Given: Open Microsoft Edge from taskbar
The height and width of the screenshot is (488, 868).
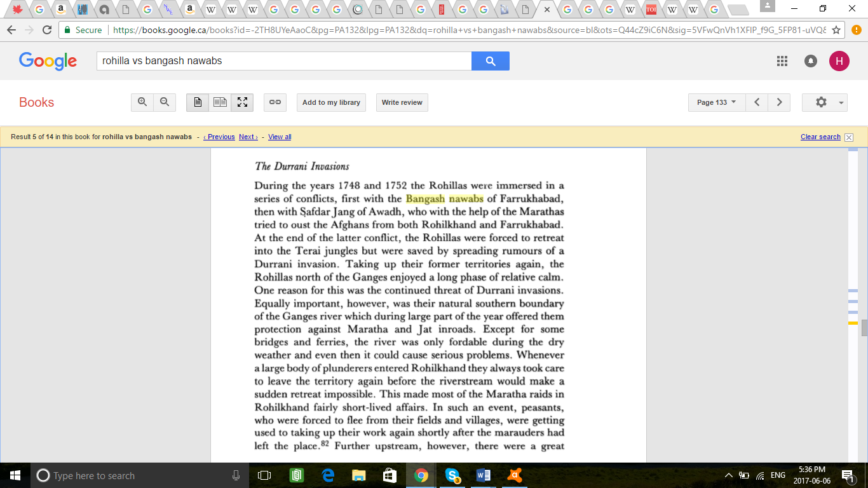Looking at the screenshot, I should pyautogui.click(x=328, y=475).
